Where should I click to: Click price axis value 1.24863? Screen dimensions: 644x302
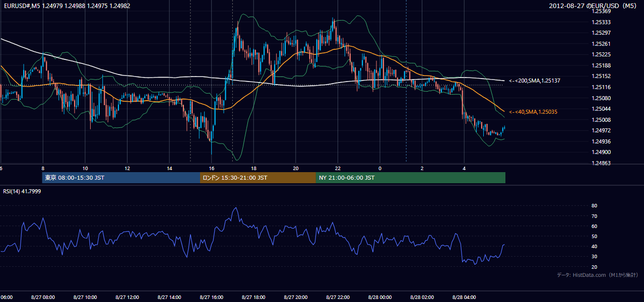[x=602, y=163]
